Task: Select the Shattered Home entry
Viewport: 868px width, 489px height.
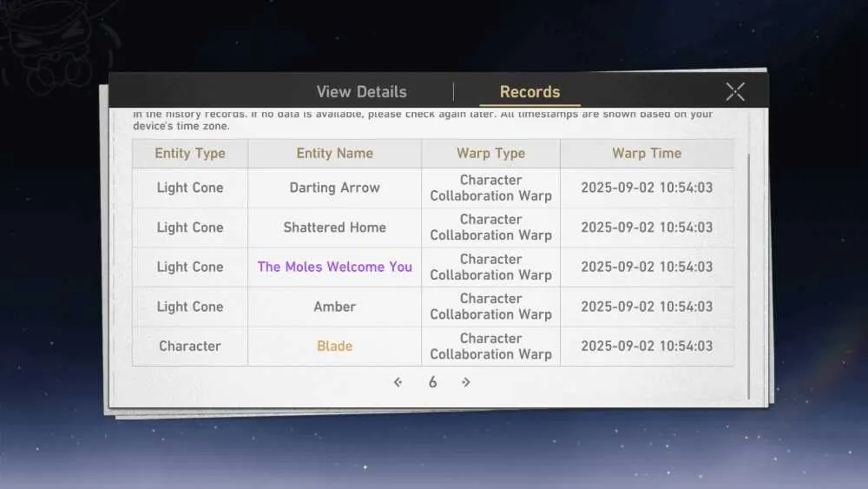Action: (x=335, y=228)
